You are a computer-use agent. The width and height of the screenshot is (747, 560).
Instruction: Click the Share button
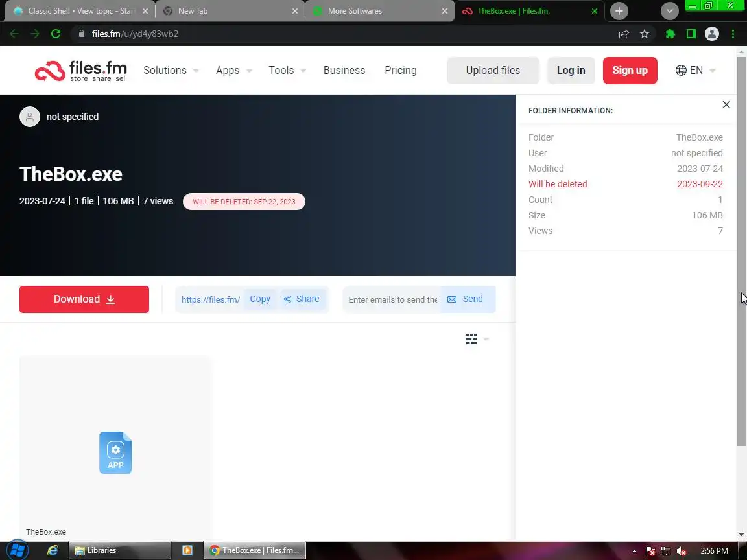pyautogui.click(x=302, y=299)
